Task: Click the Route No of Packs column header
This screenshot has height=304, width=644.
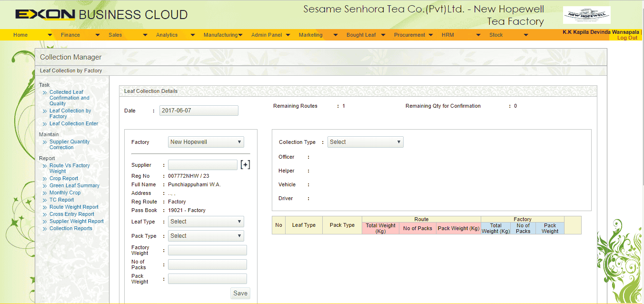Action: [x=417, y=228]
